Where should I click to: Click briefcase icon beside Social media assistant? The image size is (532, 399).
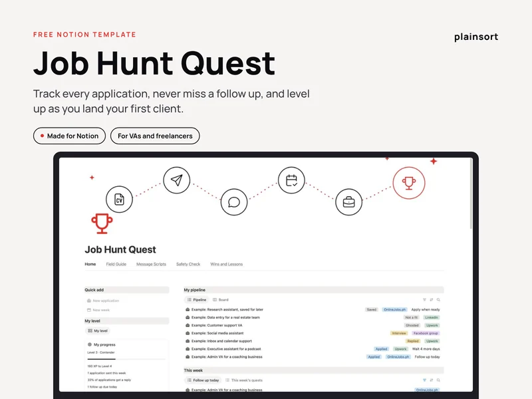tap(188, 333)
